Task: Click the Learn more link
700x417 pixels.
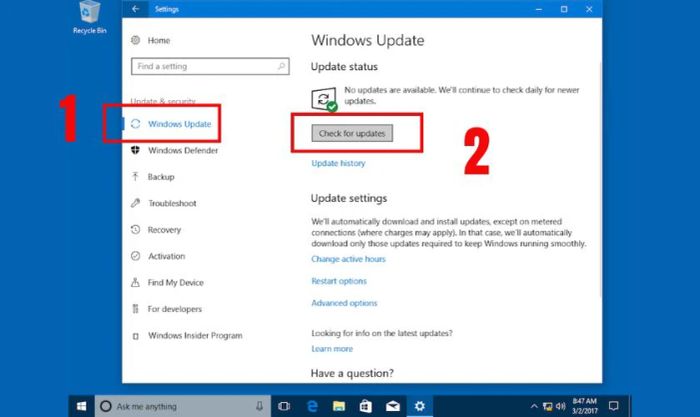Action: tap(332, 349)
